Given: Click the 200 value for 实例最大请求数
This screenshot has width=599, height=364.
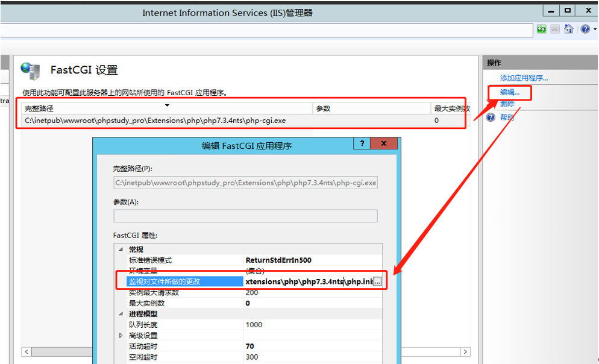Looking at the screenshot, I should tap(252, 292).
